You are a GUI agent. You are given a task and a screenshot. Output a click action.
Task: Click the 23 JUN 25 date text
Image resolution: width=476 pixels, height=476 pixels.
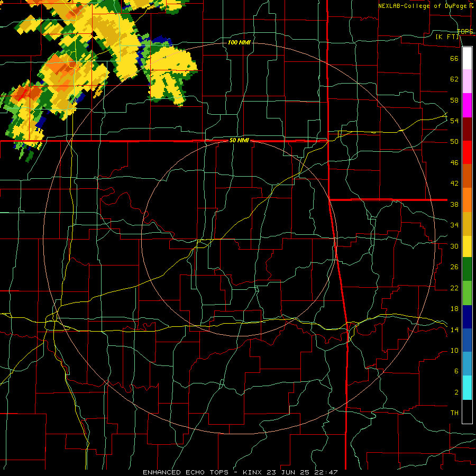289,472
